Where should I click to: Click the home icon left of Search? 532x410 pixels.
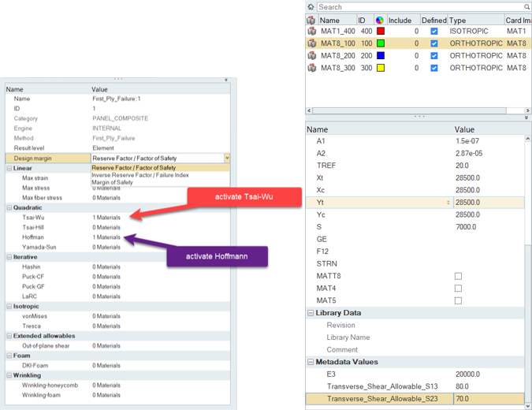[x=311, y=7]
